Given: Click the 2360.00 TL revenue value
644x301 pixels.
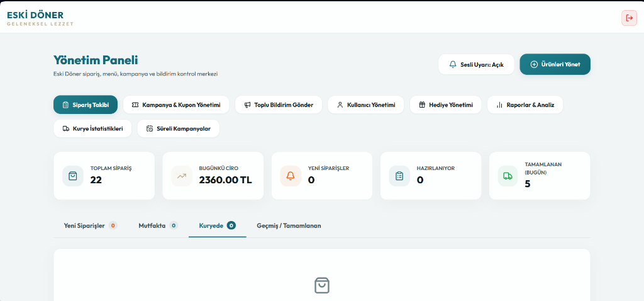Looking at the screenshot, I should (x=226, y=180).
